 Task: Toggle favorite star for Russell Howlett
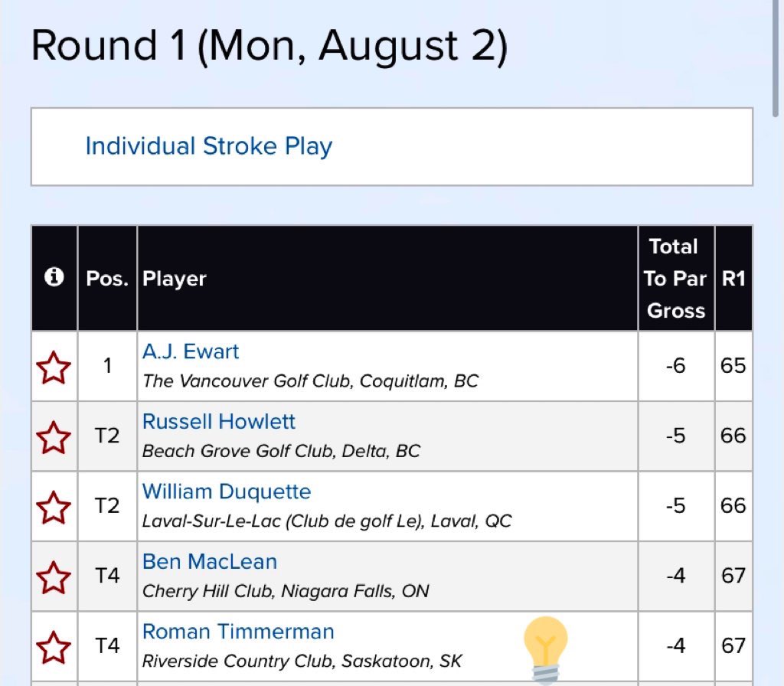click(x=54, y=436)
